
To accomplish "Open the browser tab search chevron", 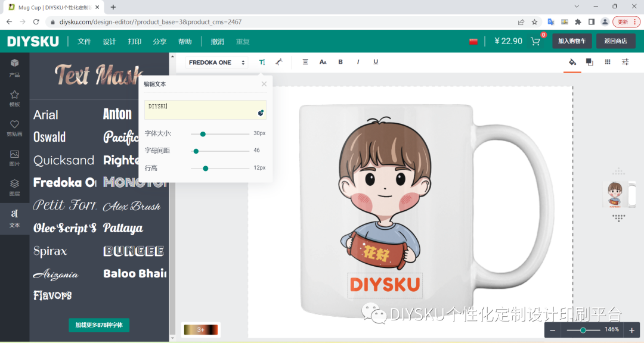I will pos(577,7).
